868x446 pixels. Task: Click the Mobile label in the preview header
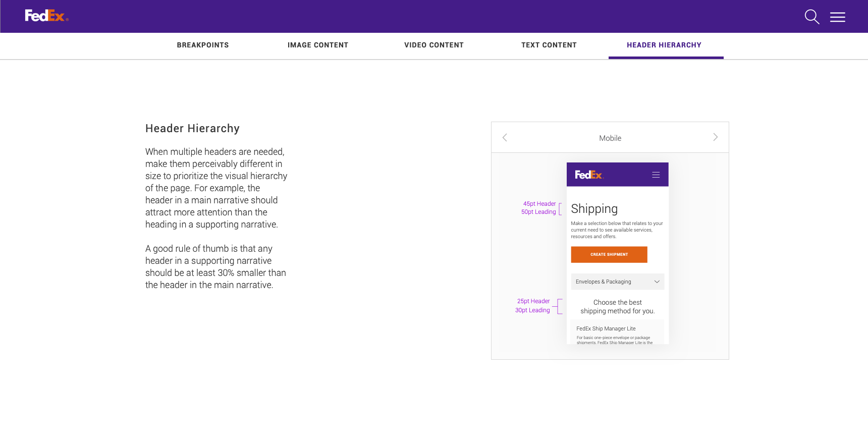(610, 138)
